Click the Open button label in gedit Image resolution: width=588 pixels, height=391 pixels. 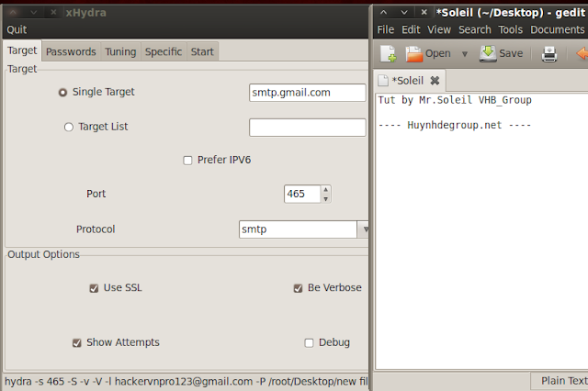pos(437,53)
